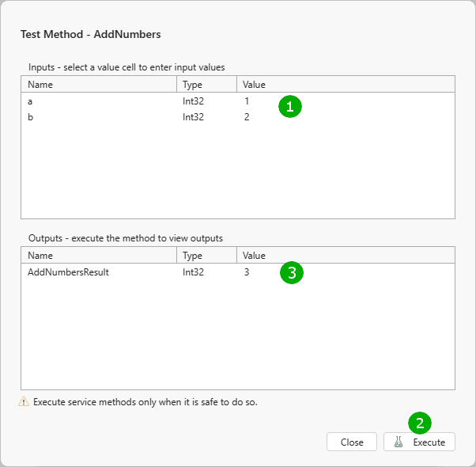This screenshot has width=476, height=467.
Task: Click the flask icon on the Execute button
Action: pos(399,442)
